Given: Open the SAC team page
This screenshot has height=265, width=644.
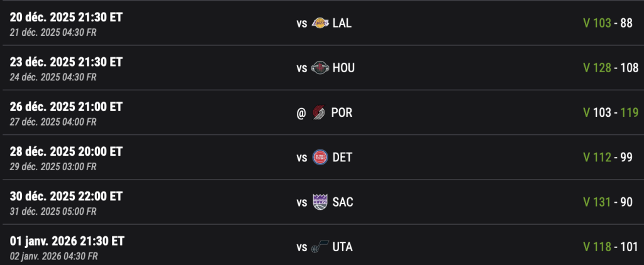Looking at the screenshot, I should [x=343, y=202].
